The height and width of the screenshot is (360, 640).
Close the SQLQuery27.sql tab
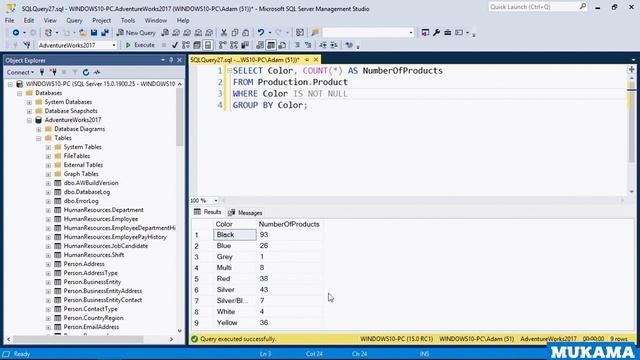pos(316,60)
